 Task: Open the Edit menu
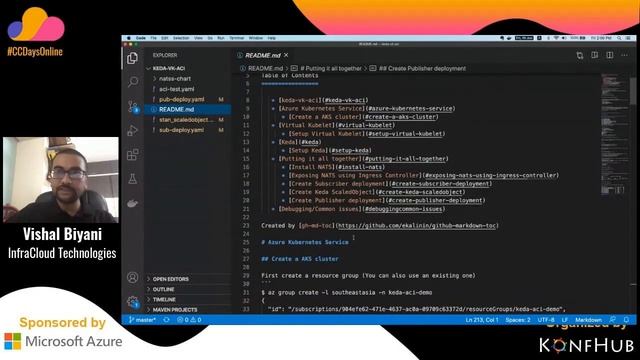coord(164,38)
